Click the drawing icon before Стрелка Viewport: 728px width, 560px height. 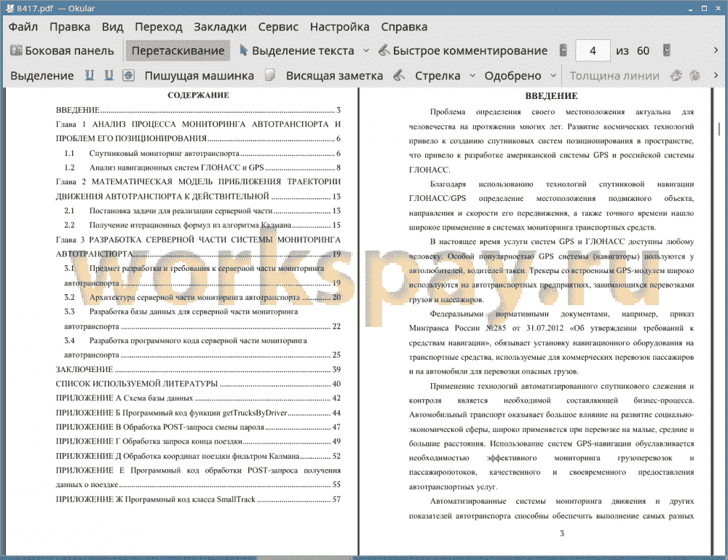point(399,76)
